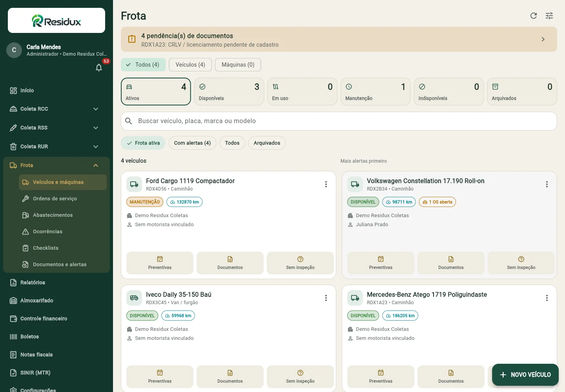Toggle the Arquivados chip below search
The width and height of the screenshot is (565, 392).
(267, 143)
